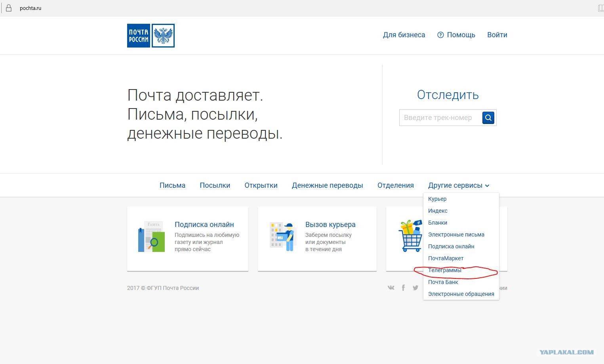Select Курьер from the services menu
The image size is (604, 364).
point(437,199)
